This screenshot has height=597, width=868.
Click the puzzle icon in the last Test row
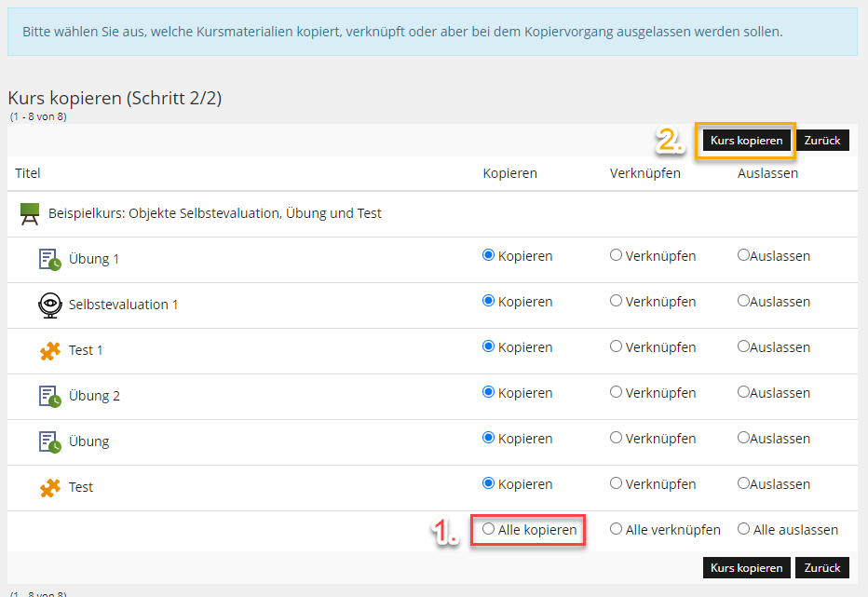(x=49, y=487)
